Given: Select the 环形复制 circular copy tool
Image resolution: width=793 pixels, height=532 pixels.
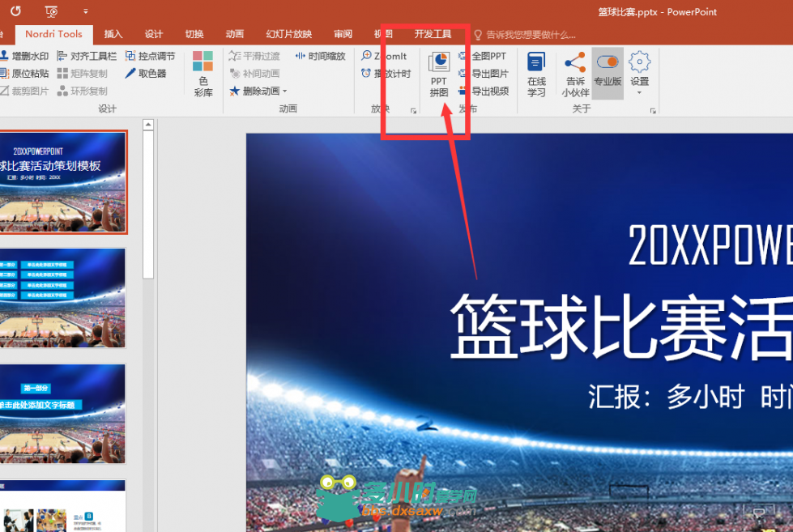Looking at the screenshot, I should pos(83,91).
